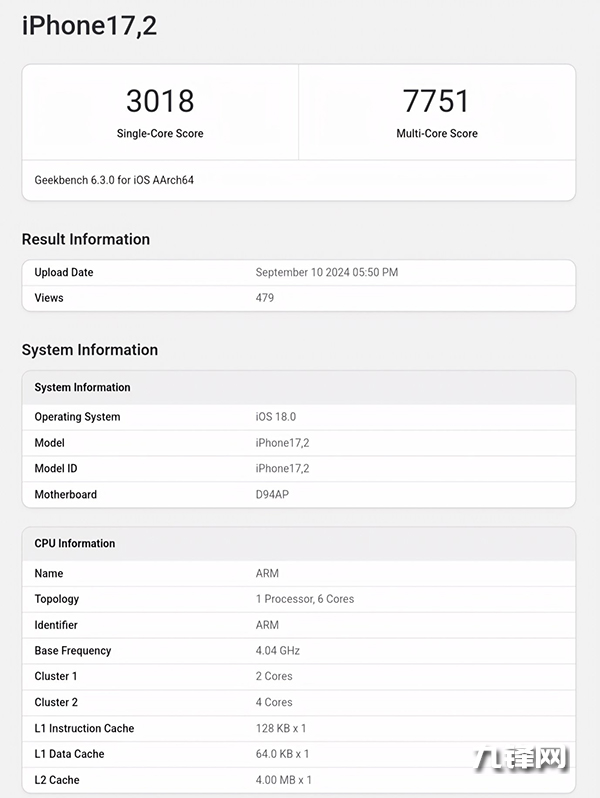600x798 pixels.
Task: Click the 7751 multi-core score
Action: (436, 101)
